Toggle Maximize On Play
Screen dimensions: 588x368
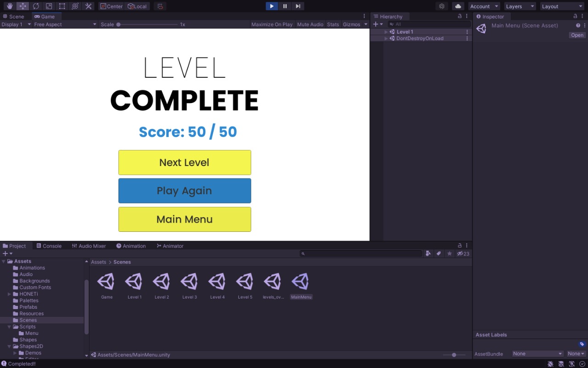pyautogui.click(x=272, y=24)
